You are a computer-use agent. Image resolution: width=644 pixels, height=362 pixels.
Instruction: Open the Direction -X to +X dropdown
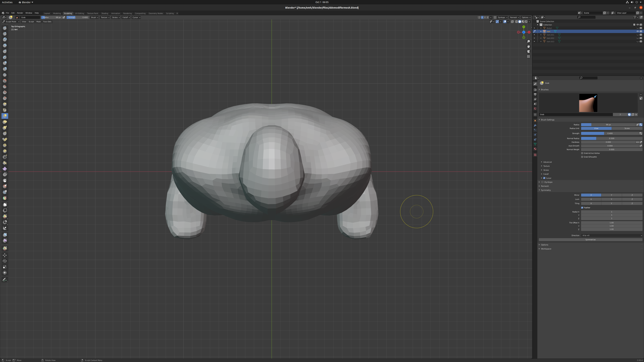coord(611,235)
